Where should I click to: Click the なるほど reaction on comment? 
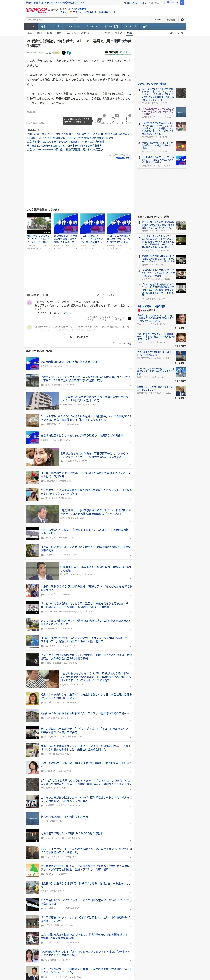(x=106, y=318)
